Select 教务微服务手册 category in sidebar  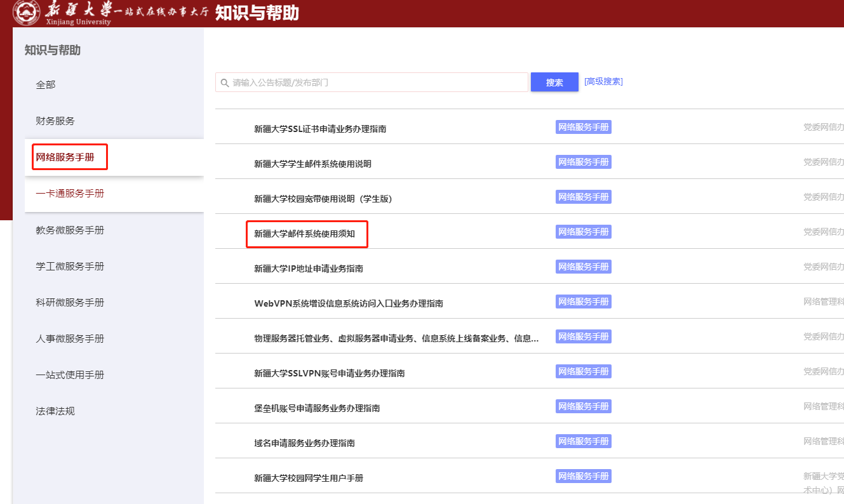pos(70,230)
